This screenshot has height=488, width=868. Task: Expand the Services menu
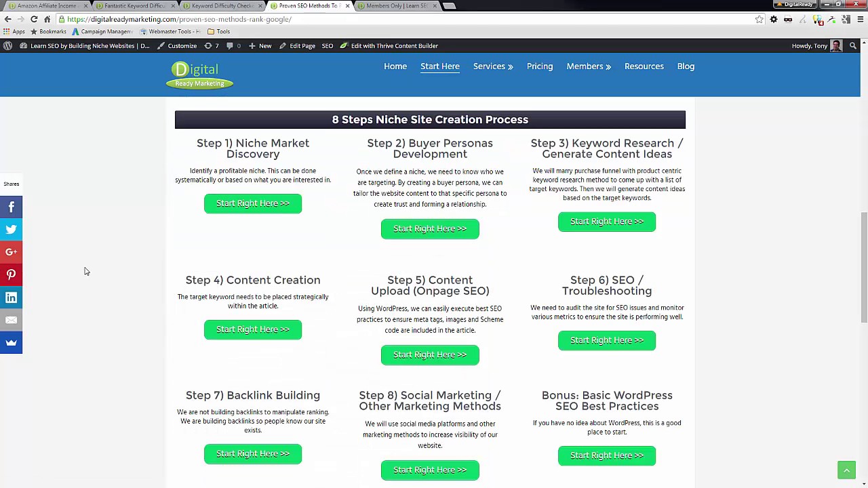point(493,66)
